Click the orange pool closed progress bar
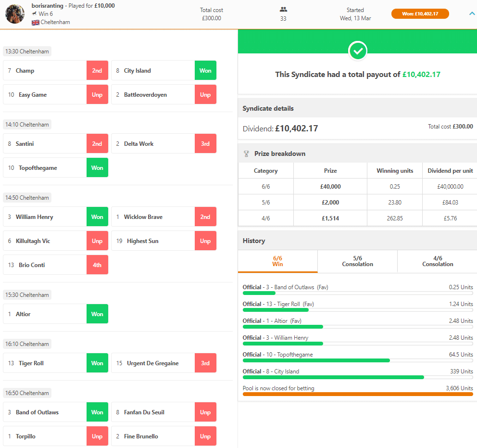This screenshot has height=448, width=477. pos(357,394)
